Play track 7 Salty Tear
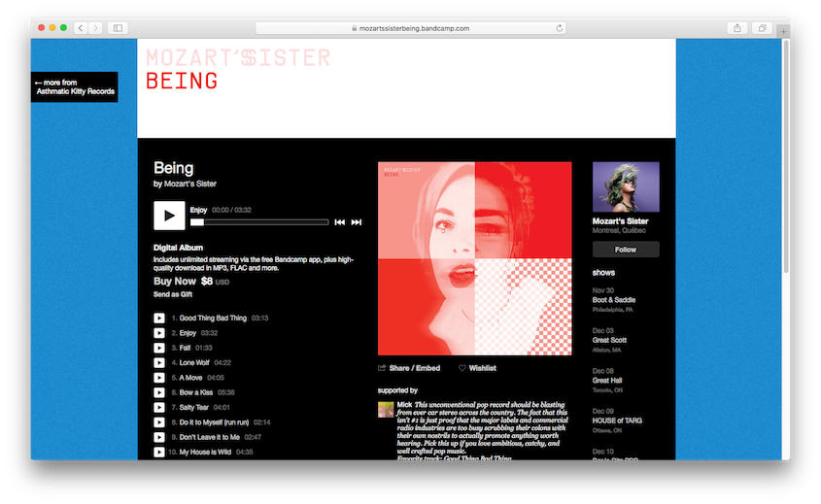This screenshot has width=821, height=504. coord(159,407)
